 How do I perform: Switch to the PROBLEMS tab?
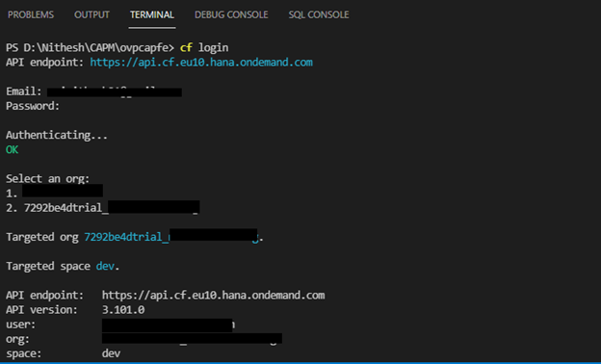point(31,14)
